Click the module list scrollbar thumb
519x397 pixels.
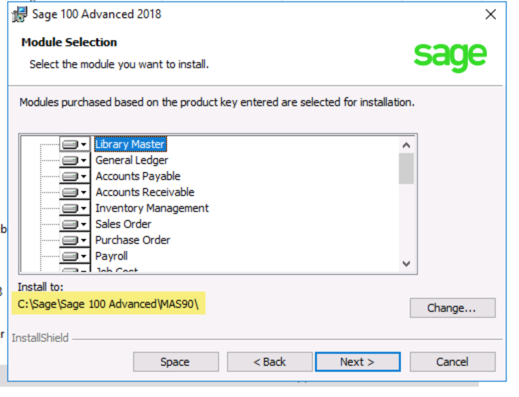coord(406,169)
